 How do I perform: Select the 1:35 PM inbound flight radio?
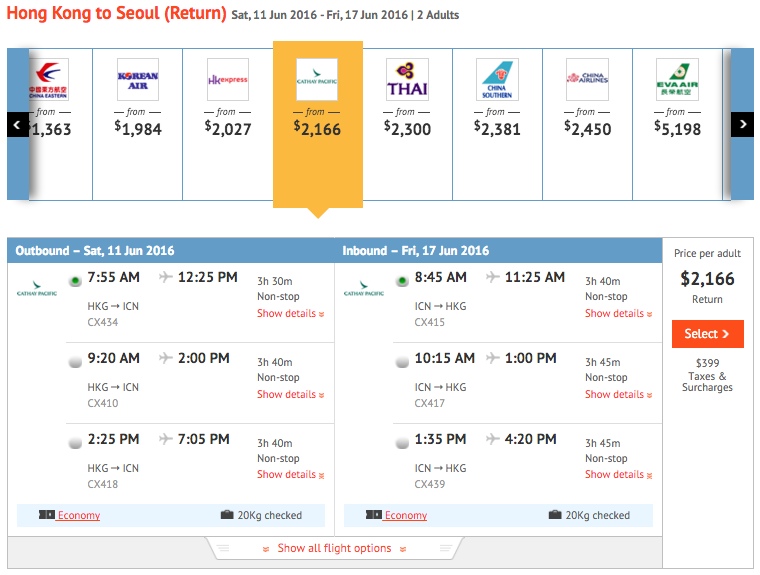click(x=402, y=443)
